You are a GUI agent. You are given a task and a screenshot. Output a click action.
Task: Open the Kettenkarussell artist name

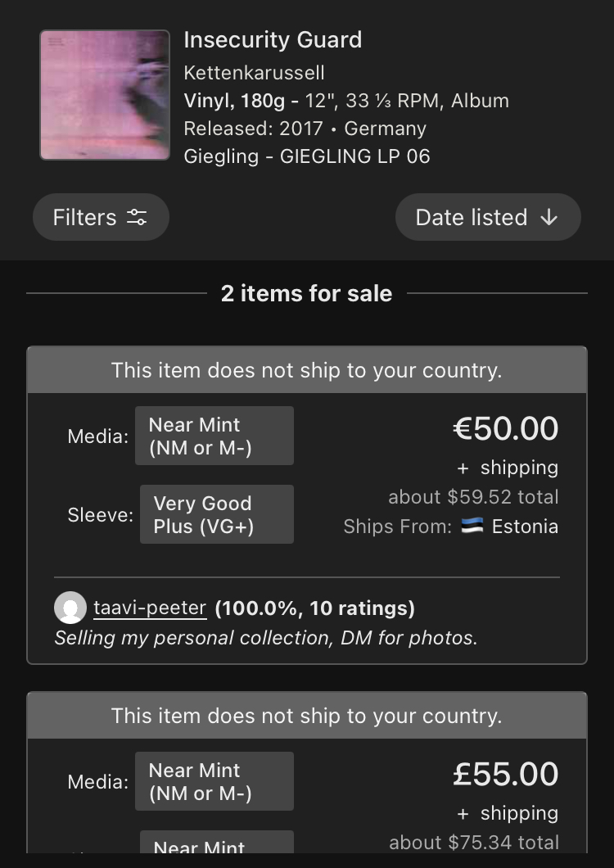[x=255, y=73]
